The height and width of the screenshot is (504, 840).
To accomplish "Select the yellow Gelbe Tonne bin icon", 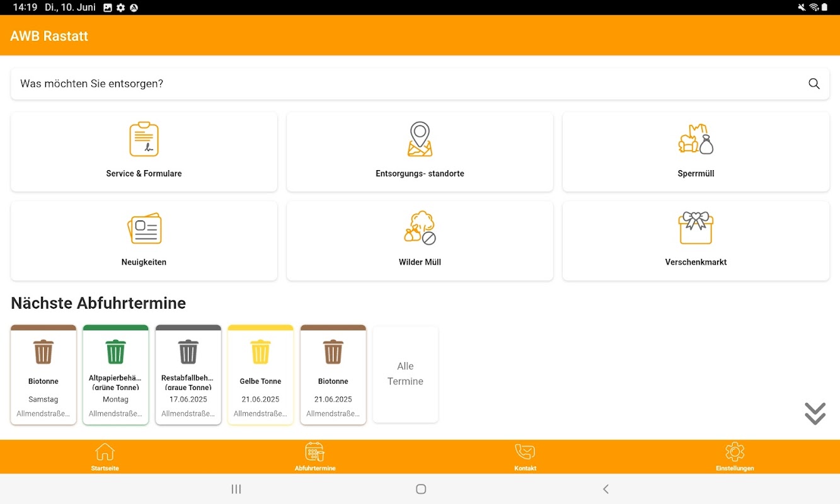I will [x=261, y=352].
